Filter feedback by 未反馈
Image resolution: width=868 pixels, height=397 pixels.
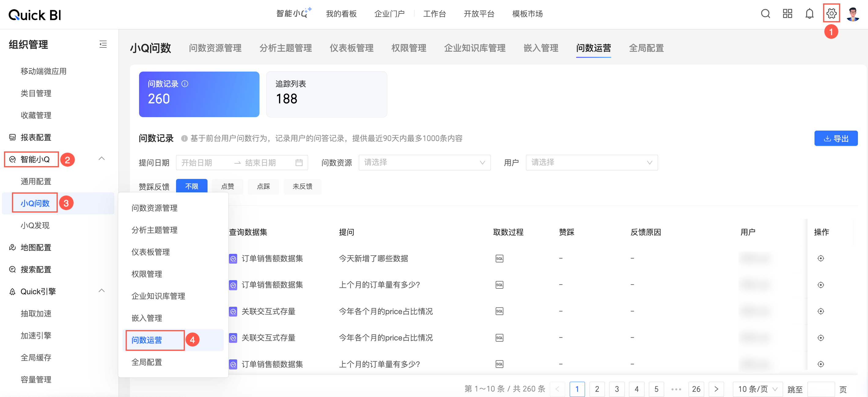[x=302, y=187]
